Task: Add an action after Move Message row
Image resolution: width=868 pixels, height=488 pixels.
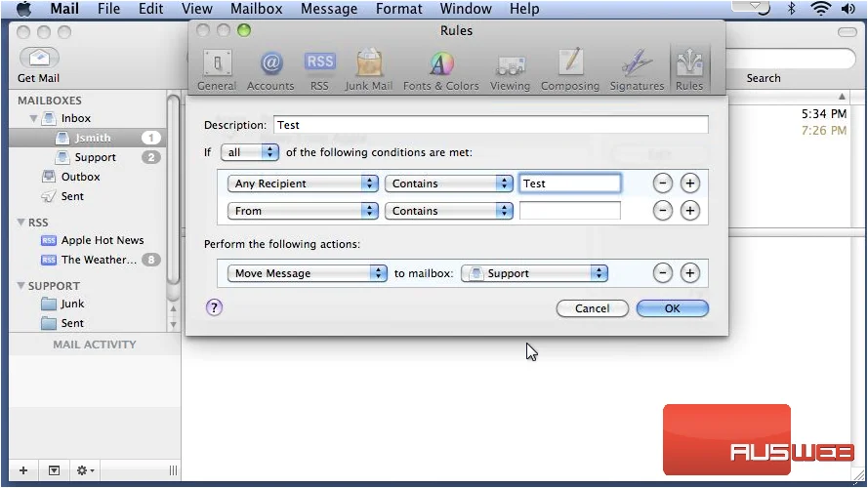Action: pos(689,272)
